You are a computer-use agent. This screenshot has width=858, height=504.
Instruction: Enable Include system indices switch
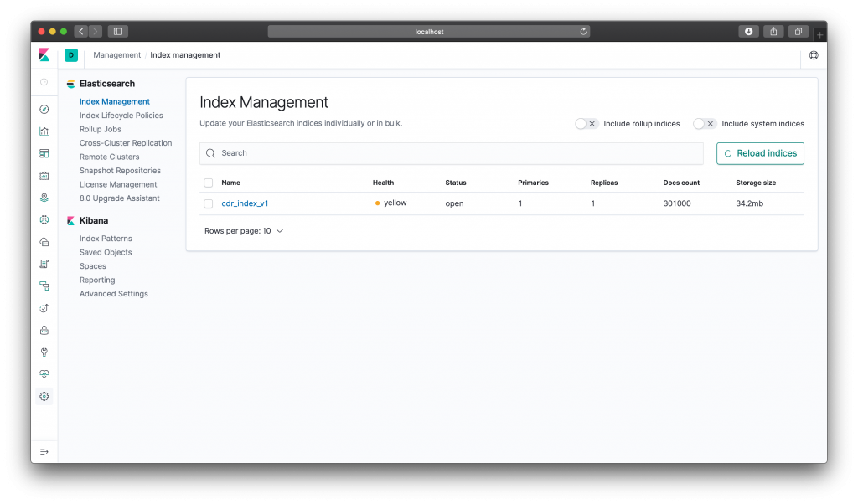point(704,124)
